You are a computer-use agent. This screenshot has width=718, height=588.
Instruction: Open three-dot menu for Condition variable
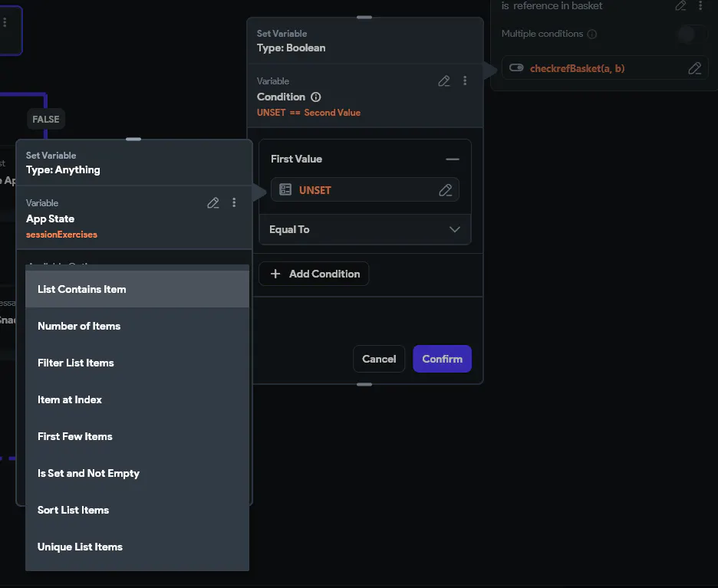[x=465, y=80]
